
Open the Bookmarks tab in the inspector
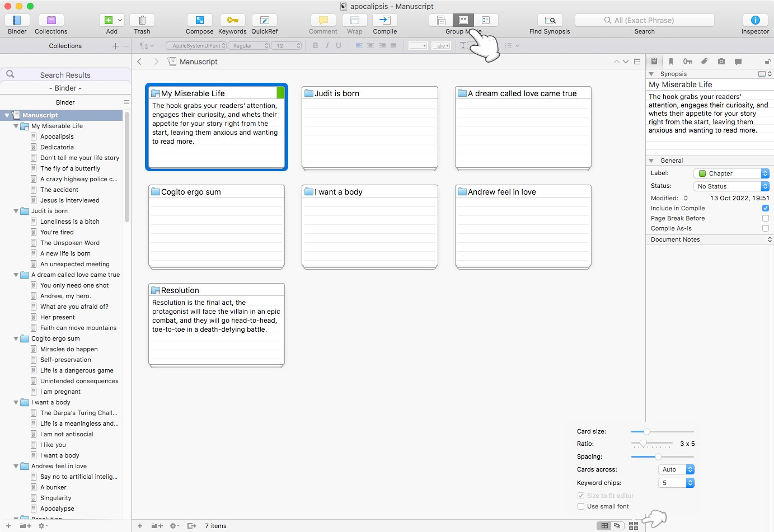click(x=670, y=62)
